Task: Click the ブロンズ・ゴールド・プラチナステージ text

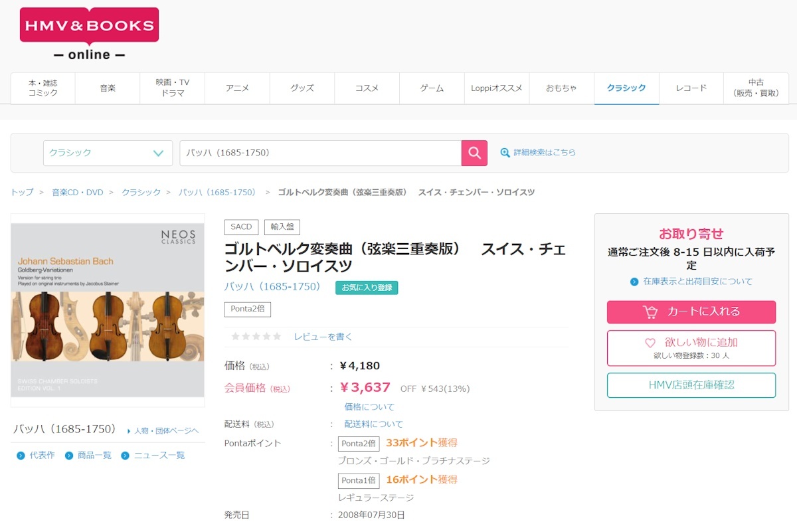Action: (414, 461)
